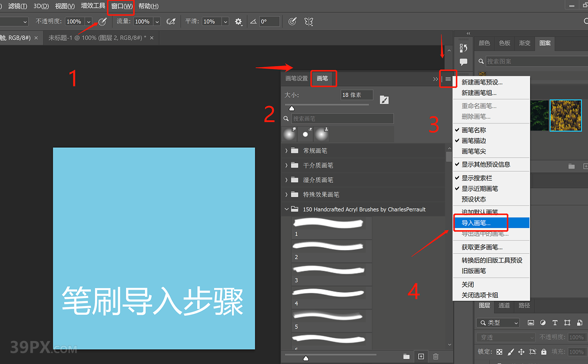Expand the 常规画笔 brush folder
The height and width of the screenshot is (364, 588).
click(x=287, y=150)
